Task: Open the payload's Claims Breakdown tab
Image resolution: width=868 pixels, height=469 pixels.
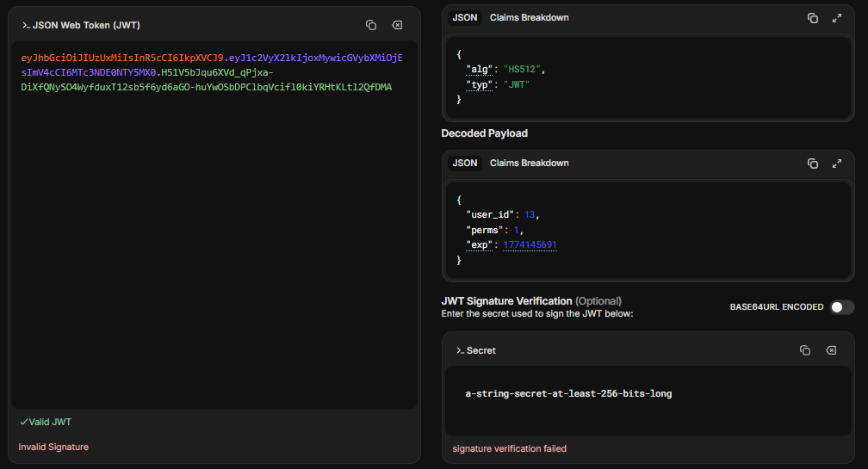Action: point(529,164)
